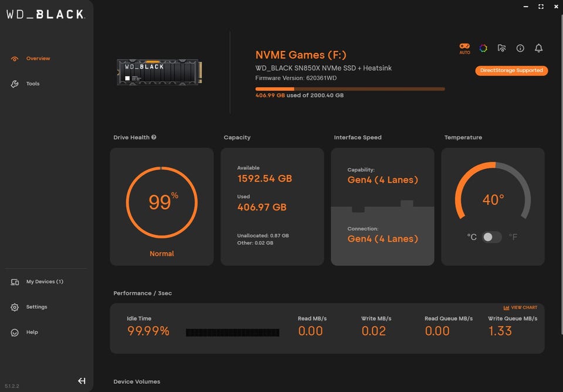Click the View Chart bar icon
This screenshot has height=392, width=563.
coord(506,308)
